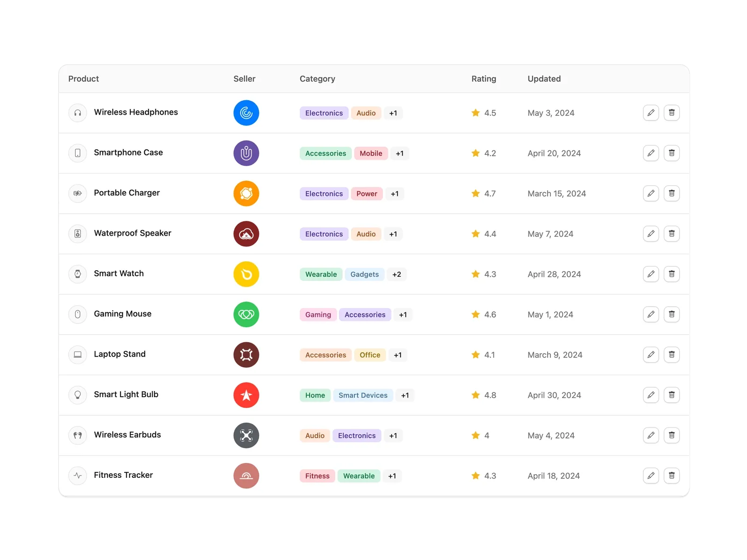The width and height of the screenshot is (747, 560).
Task: Click the Waterproof Speaker product name
Action: pyautogui.click(x=133, y=233)
